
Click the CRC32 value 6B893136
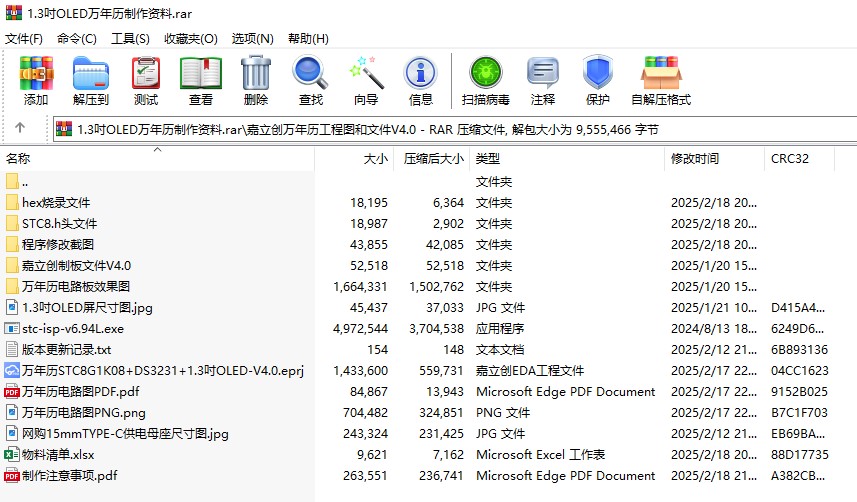(x=800, y=349)
